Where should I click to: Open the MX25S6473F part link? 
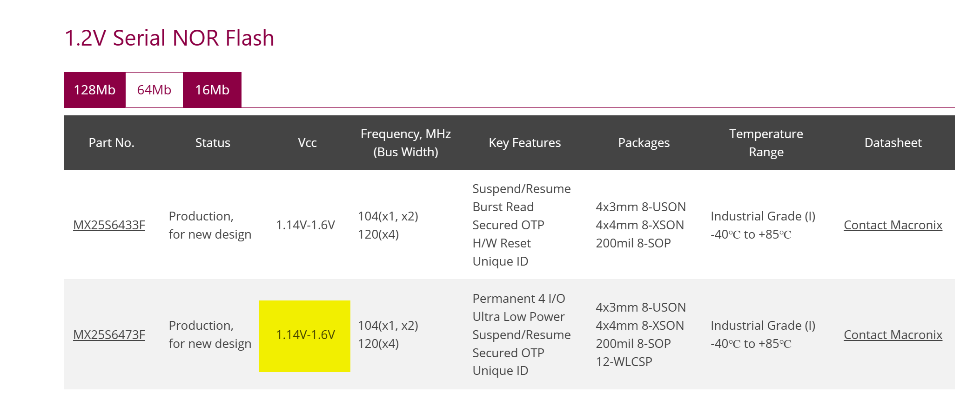pyautogui.click(x=109, y=335)
